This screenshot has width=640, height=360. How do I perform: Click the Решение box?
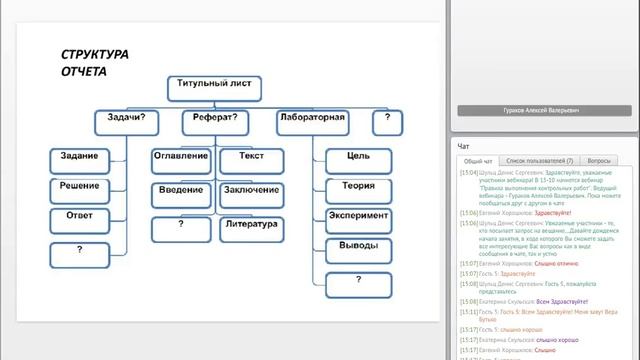pos(80,191)
